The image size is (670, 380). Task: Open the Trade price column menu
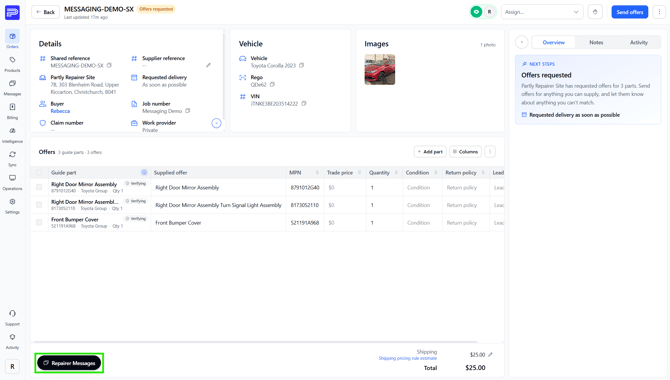359,172
